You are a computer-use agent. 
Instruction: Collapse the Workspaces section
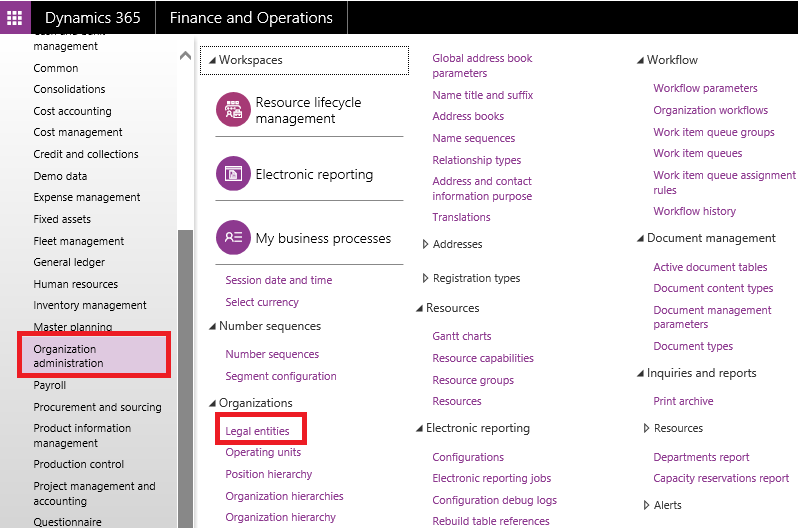point(212,61)
